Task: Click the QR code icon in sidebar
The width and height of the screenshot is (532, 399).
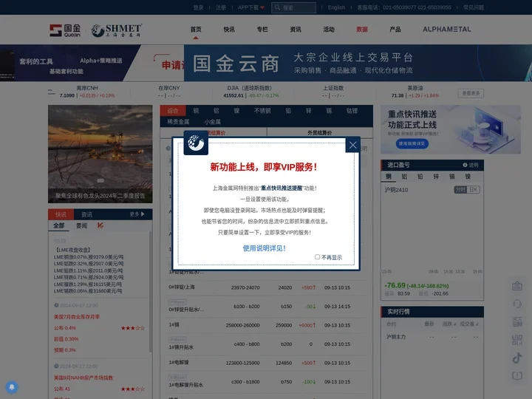Action: coord(517,340)
